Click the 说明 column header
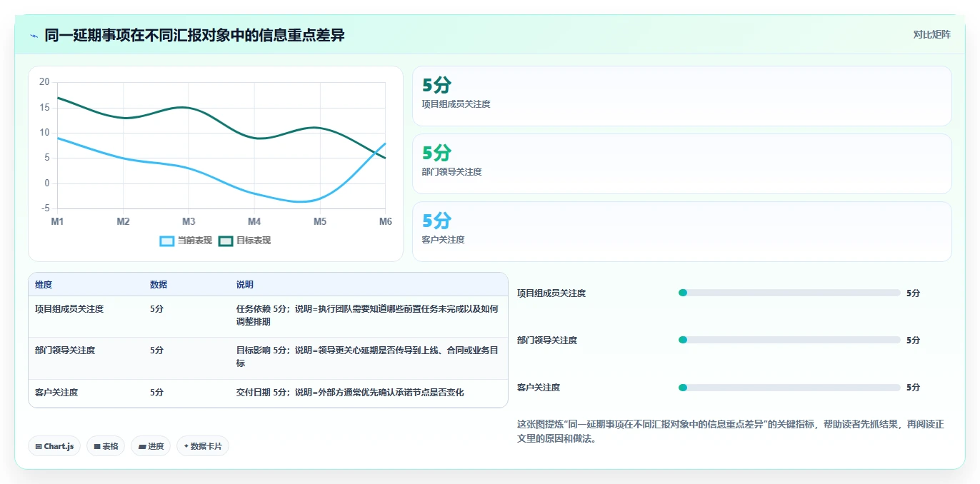This screenshot has width=980, height=484. point(245,285)
